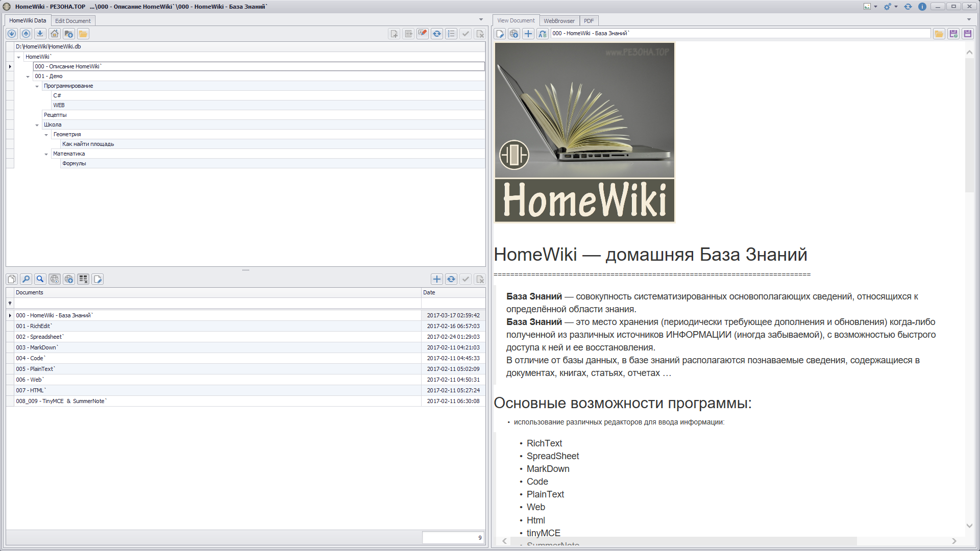Collapse the Школа tree node
Screen dimensions: 980x551
coord(37,125)
